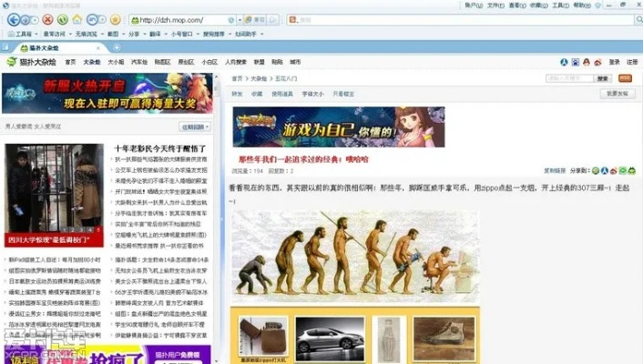Select 汽车版 in site navigation

click(139, 62)
